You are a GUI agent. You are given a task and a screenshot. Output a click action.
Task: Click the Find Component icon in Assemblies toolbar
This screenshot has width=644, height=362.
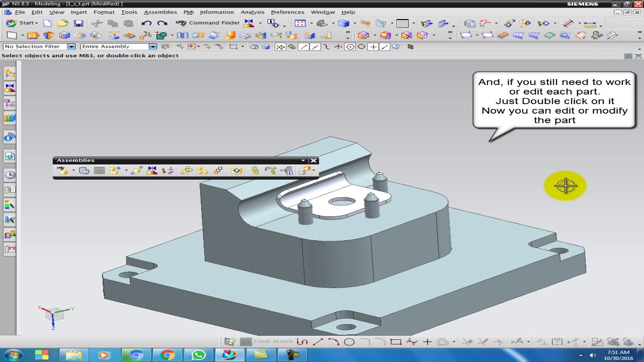[x=62, y=170]
